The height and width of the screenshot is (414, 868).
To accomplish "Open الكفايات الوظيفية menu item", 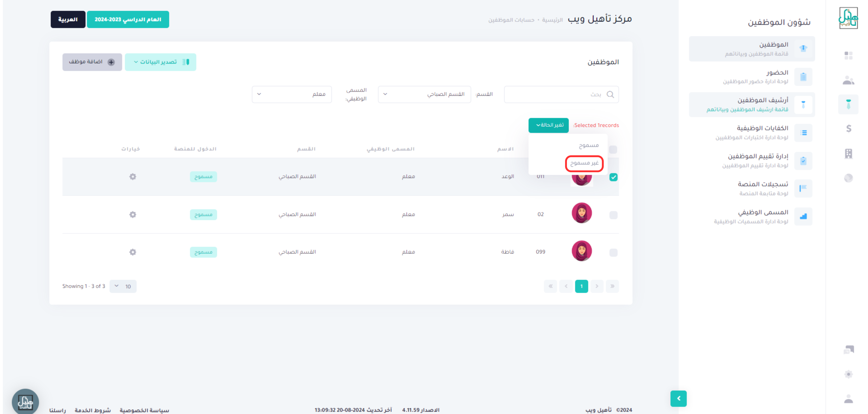I will 752,133.
